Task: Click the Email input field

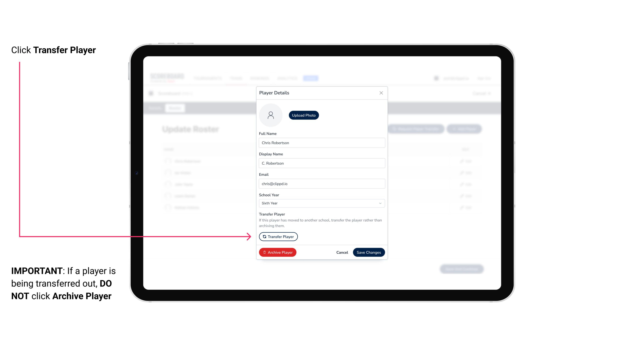Action: click(321, 183)
